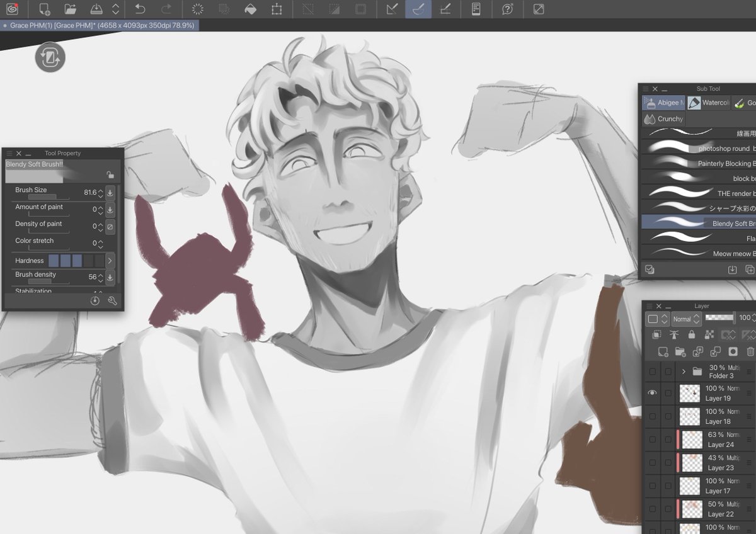Delete the layer with trash icon
This screenshot has width=756, height=534.
coord(750,352)
